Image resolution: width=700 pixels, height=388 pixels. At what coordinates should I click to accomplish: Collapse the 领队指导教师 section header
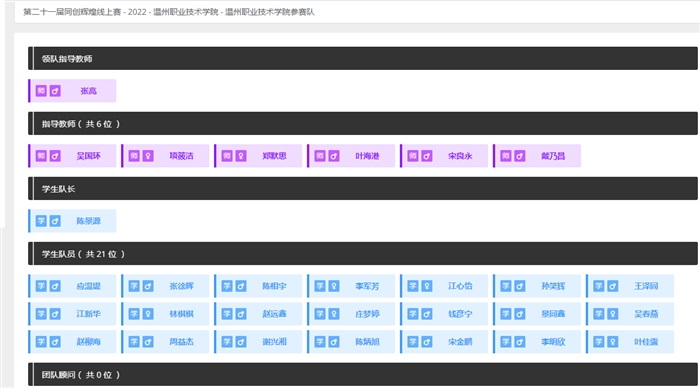362,58
